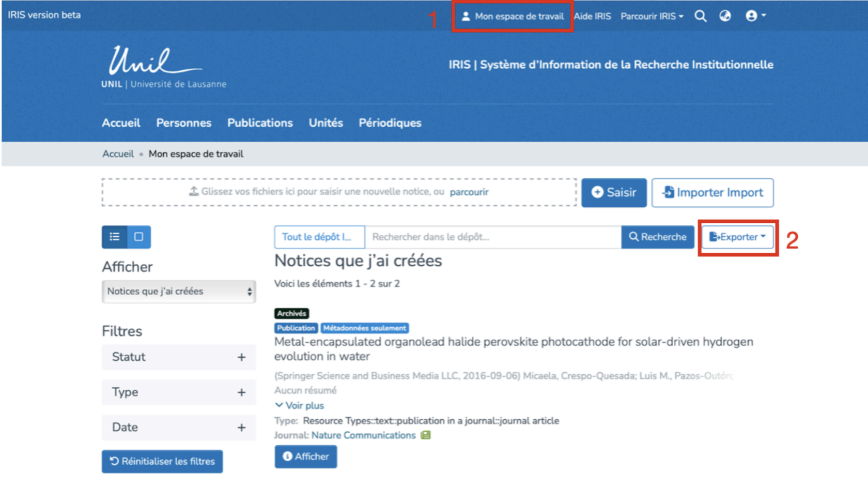The width and height of the screenshot is (868, 487).
Task: Click the 'Rechercher dans le dépôt' search field
Action: (492, 237)
